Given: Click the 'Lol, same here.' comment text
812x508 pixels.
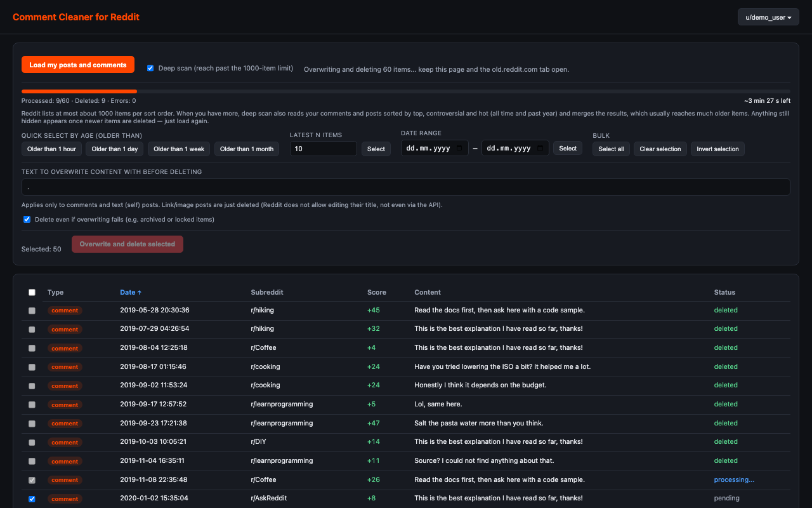Looking at the screenshot, I should (x=438, y=404).
